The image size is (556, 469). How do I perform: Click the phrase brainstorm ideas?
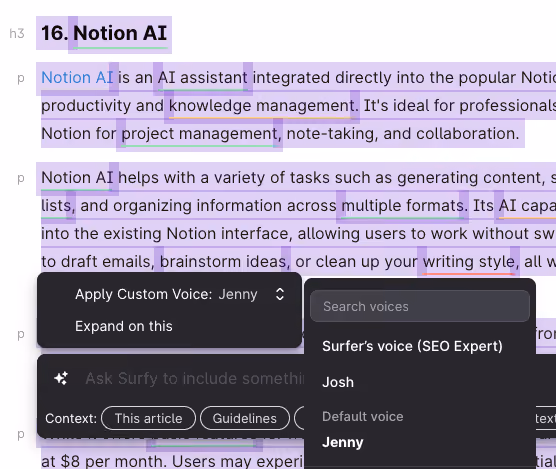[x=223, y=262]
